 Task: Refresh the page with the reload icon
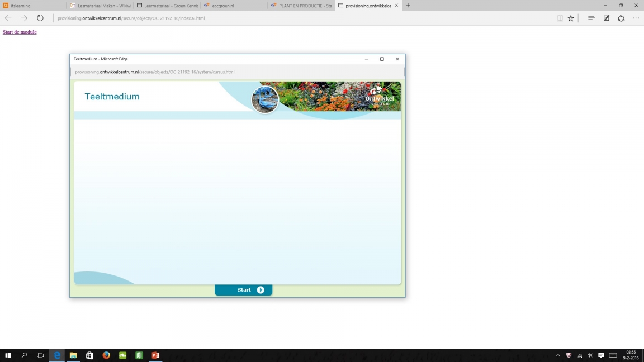pos(40,18)
